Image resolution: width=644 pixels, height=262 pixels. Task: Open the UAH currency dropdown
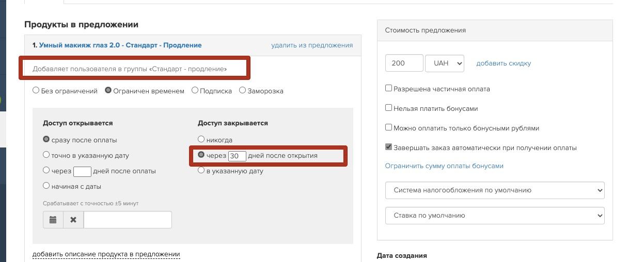pos(445,63)
